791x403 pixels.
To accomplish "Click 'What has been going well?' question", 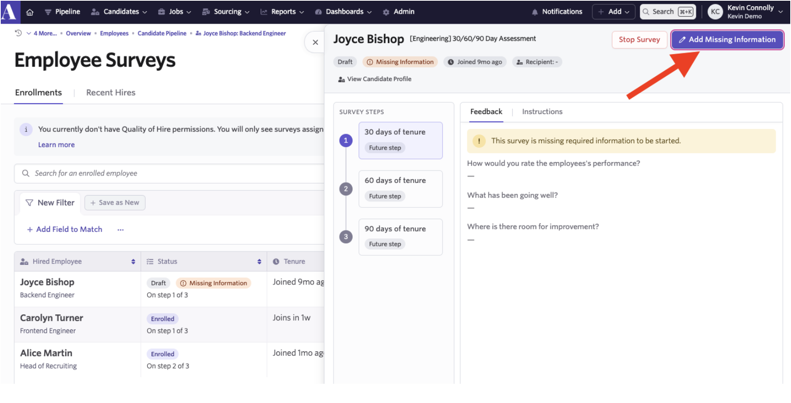I will click(513, 195).
